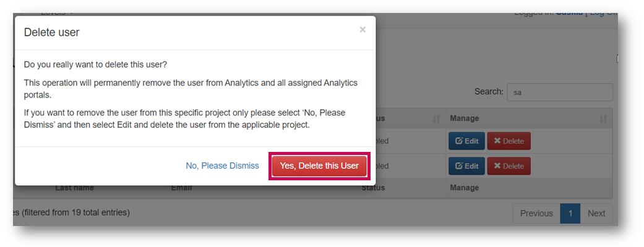The image size is (644, 247).
Task: Confirm with Yes, Delete this User
Action: pyautogui.click(x=319, y=165)
